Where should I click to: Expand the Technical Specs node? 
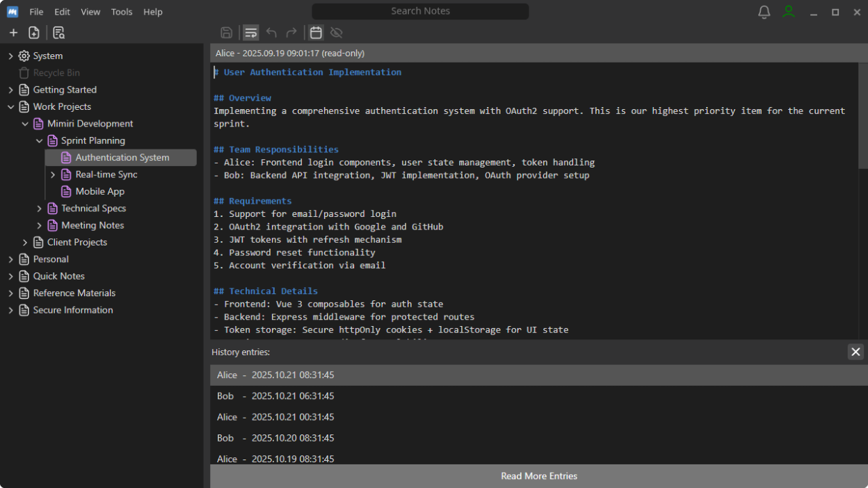(39, 209)
